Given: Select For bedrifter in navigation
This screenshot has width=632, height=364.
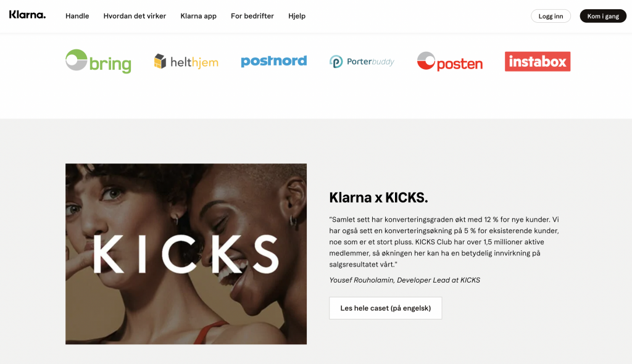Looking at the screenshot, I should (x=252, y=16).
